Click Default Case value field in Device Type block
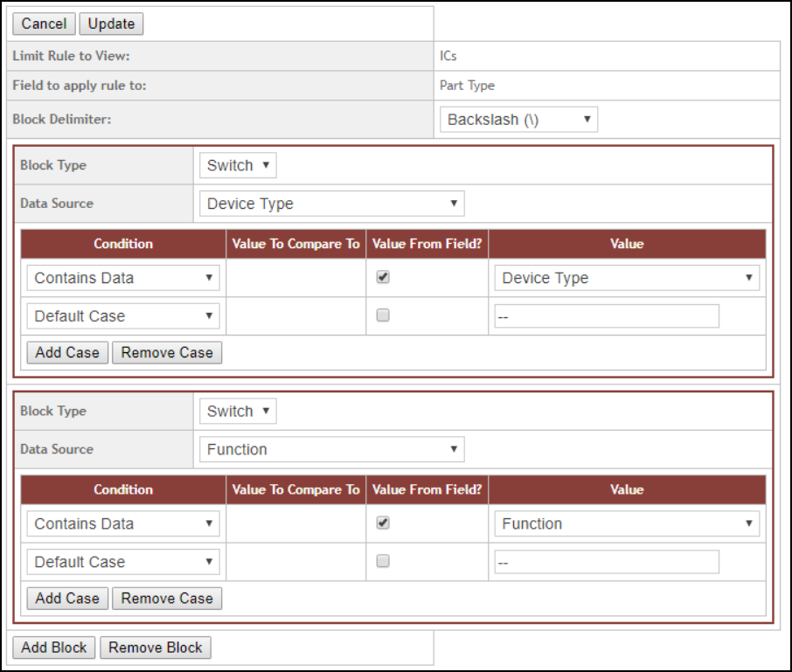Image resolution: width=792 pixels, height=672 pixels. tap(606, 316)
